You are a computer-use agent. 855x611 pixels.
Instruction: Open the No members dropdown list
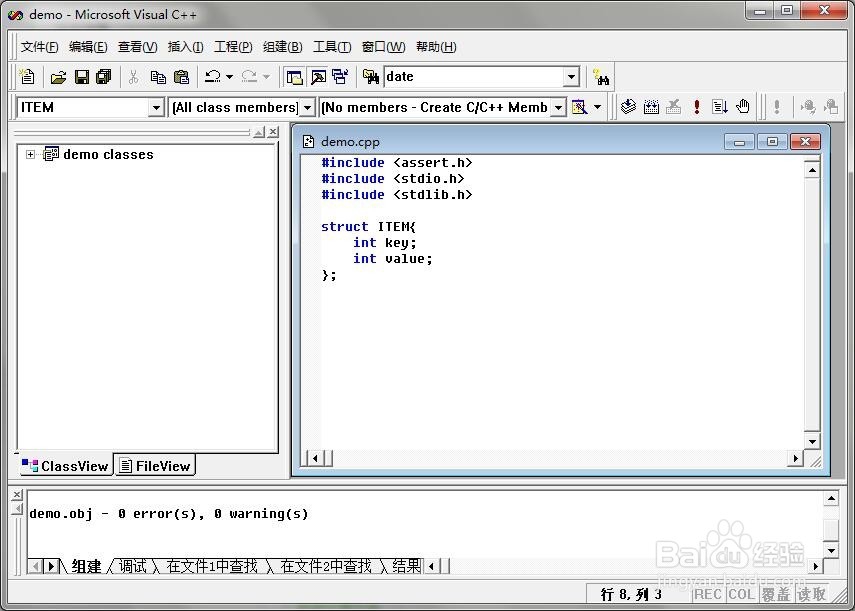(558, 107)
